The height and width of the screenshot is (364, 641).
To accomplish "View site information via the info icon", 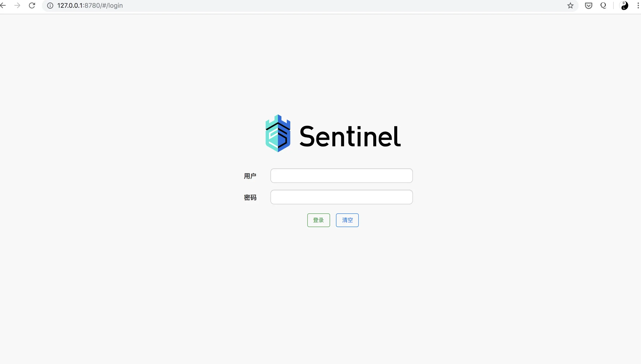I will pos(50,5).
